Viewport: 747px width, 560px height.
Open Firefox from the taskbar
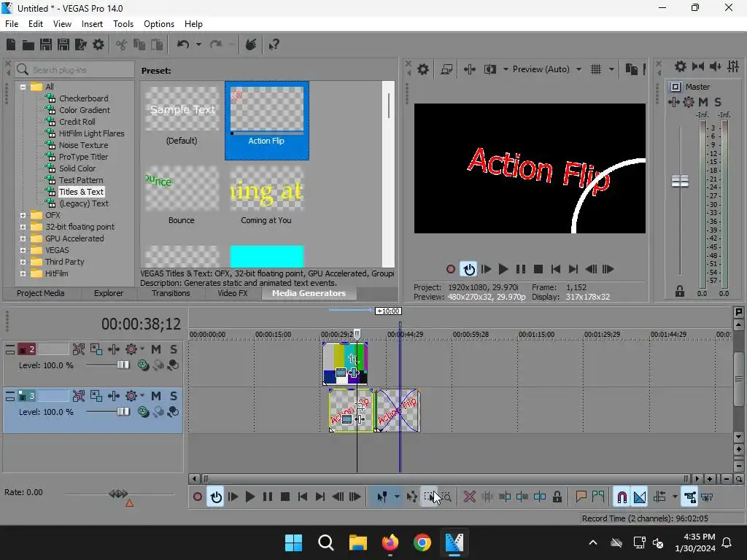tap(390, 542)
